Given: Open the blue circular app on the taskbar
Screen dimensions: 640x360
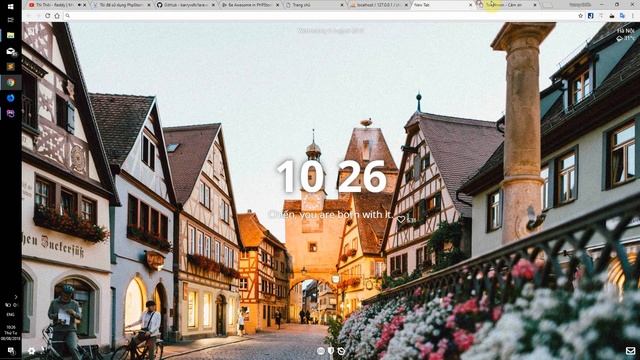Looking at the screenshot, I should coord(11,98).
